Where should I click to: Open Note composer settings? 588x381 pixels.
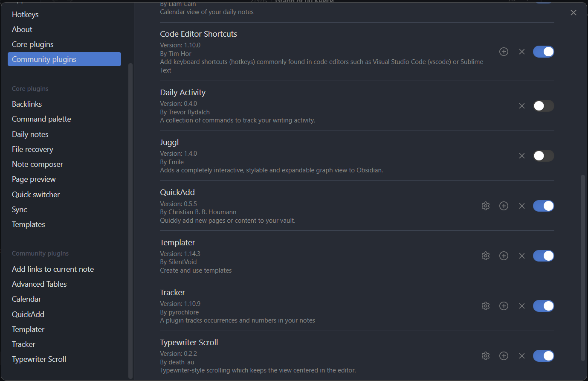click(64, 164)
